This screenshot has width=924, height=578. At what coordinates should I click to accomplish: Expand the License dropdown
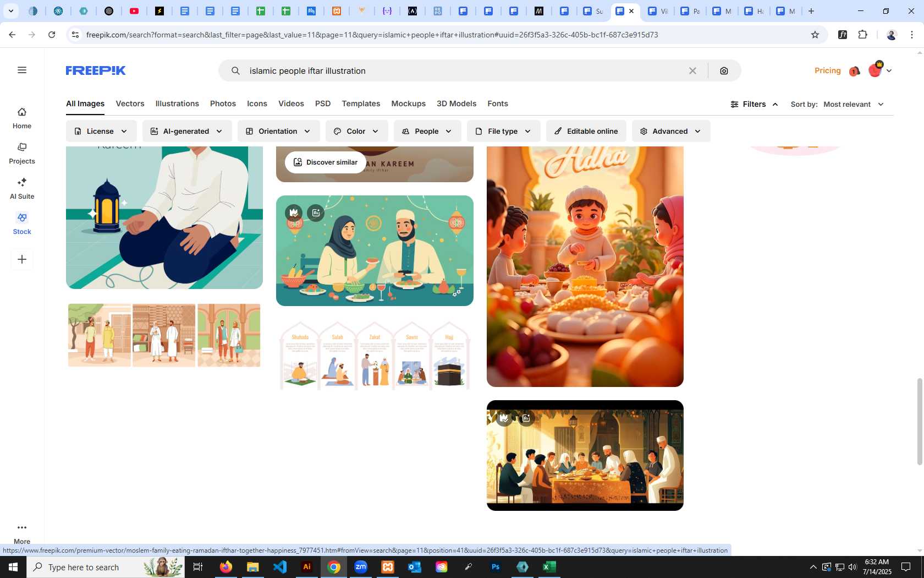101,131
